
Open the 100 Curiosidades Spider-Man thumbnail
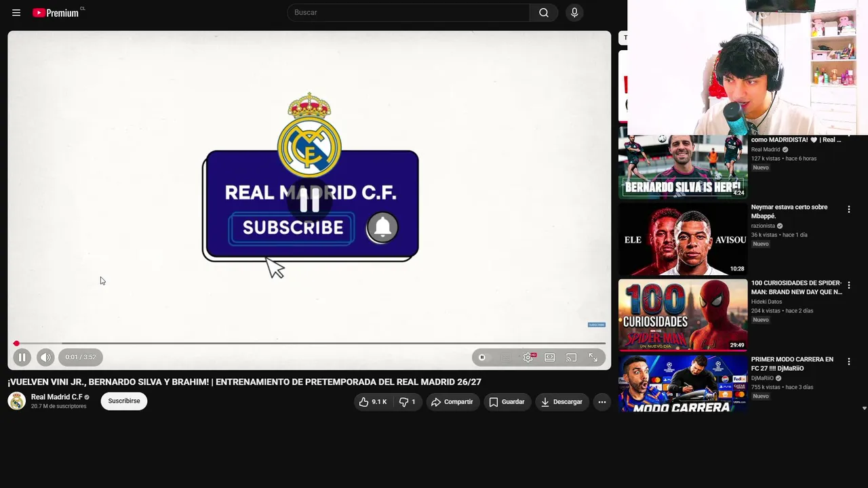click(683, 315)
